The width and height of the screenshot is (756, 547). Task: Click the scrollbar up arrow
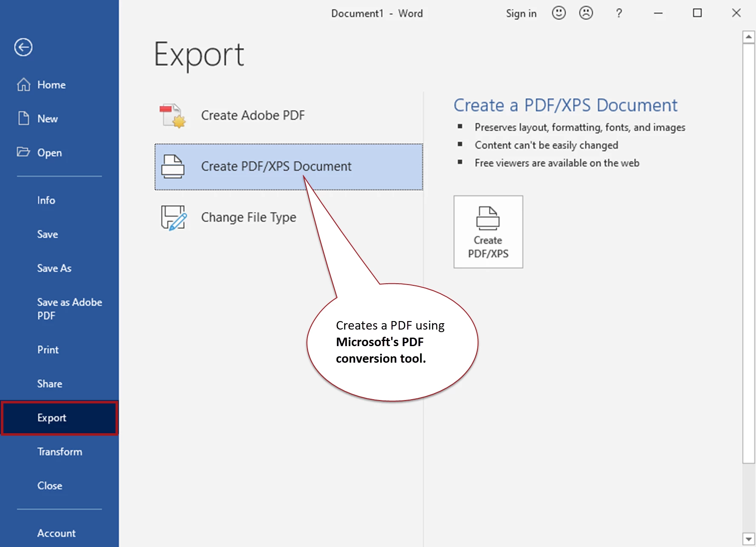coord(749,37)
